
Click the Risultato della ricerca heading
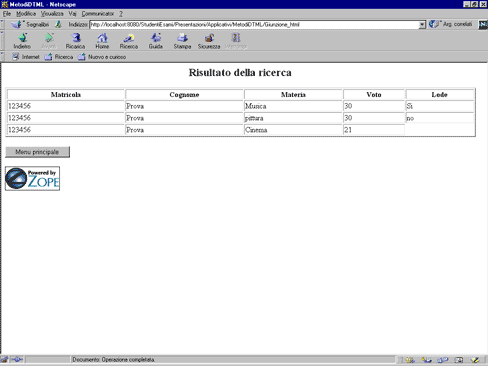click(240, 72)
